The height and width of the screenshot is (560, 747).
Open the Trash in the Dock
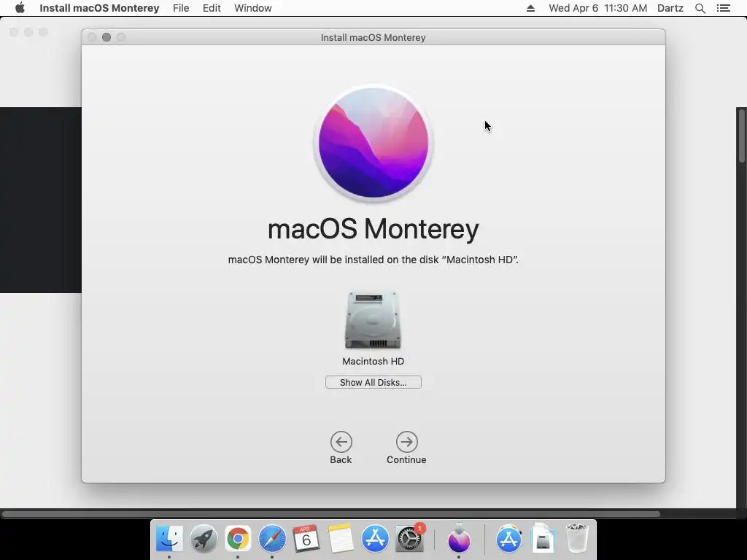(577, 539)
